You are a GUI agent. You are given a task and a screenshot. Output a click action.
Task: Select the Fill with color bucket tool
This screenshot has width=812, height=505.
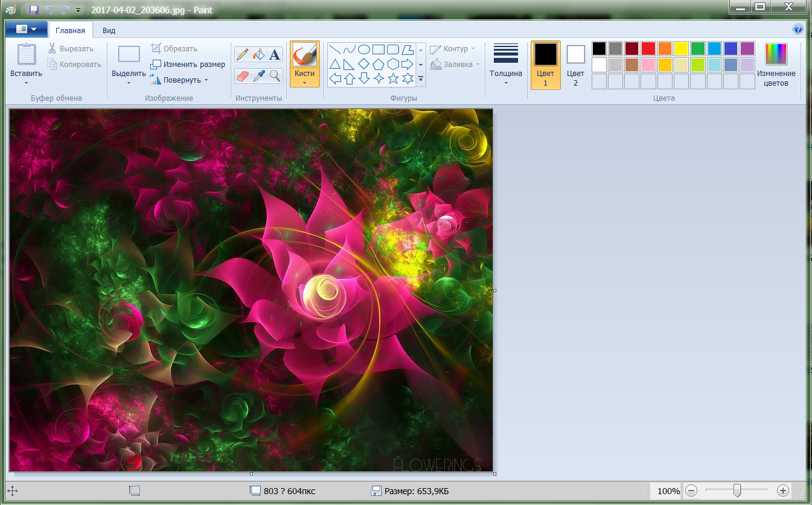click(x=258, y=55)
